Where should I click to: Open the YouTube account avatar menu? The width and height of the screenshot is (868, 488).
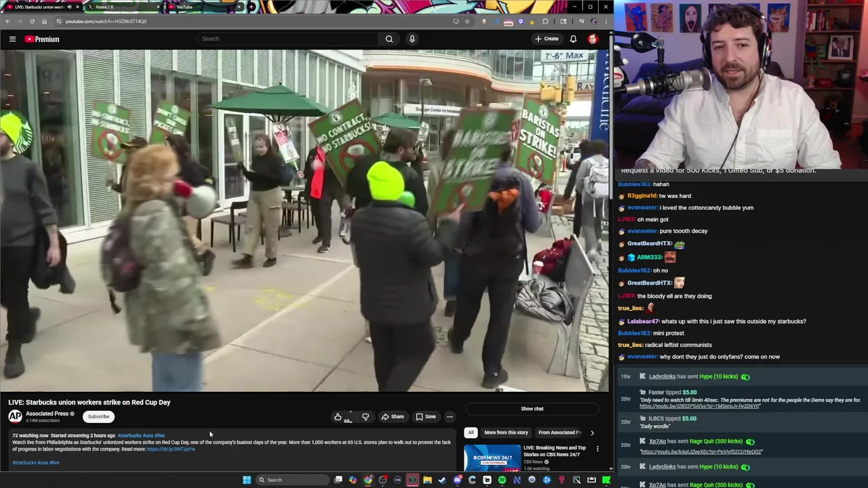point(593,39)
